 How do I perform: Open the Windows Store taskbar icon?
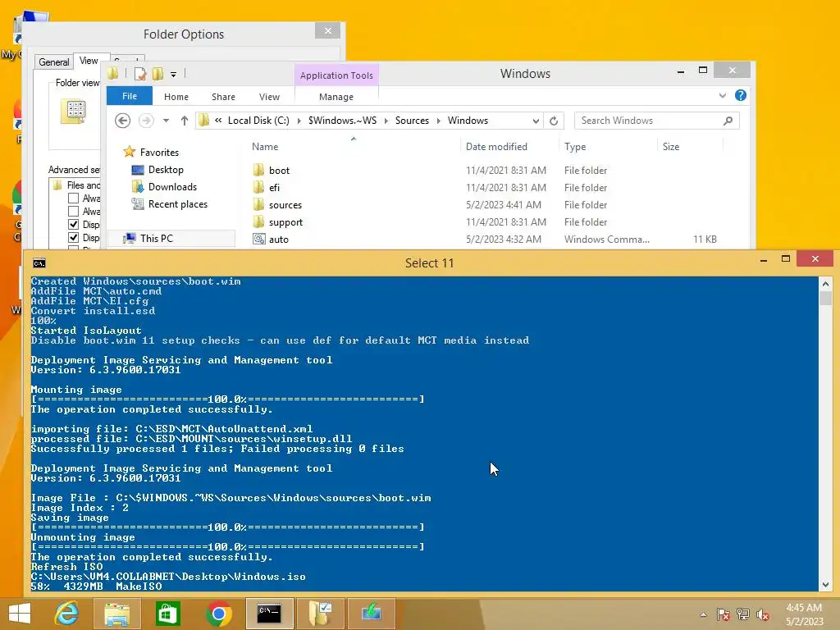tap(167, 614)
